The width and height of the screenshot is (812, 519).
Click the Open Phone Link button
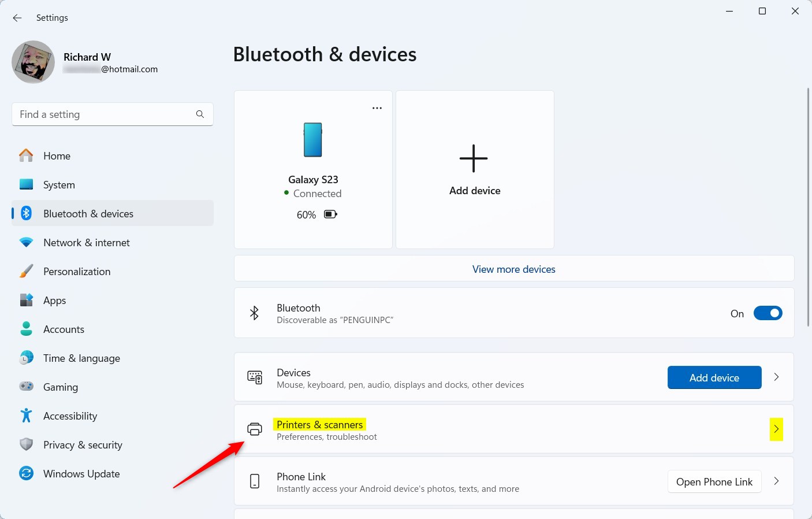coord(714,482)
